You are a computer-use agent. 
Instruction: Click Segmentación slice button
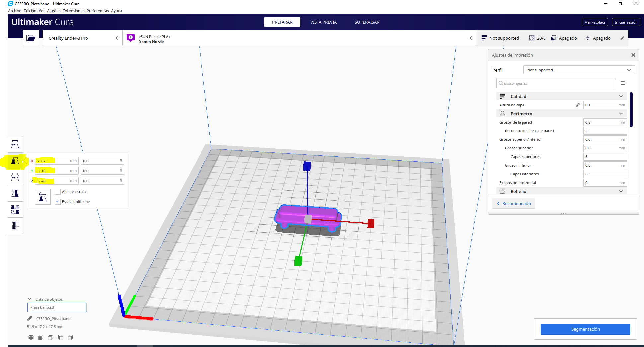585,329
